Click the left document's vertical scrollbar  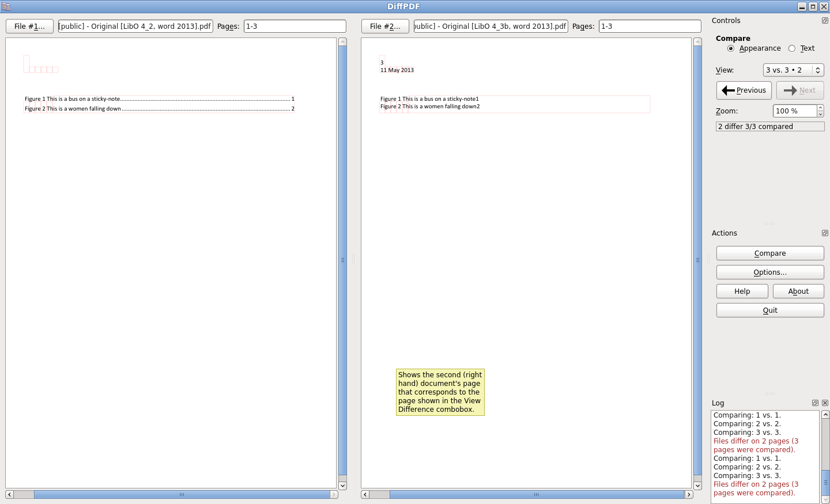342,259
